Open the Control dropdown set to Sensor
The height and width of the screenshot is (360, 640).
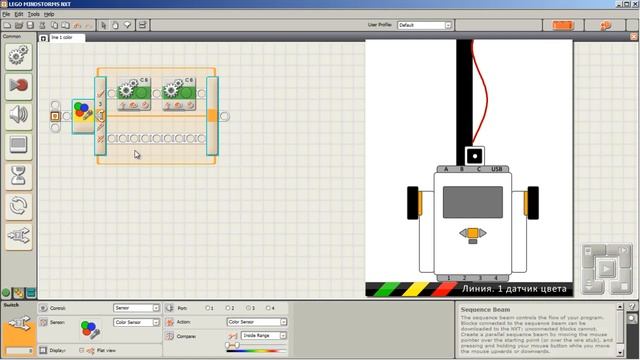click(x=136, y=308)
